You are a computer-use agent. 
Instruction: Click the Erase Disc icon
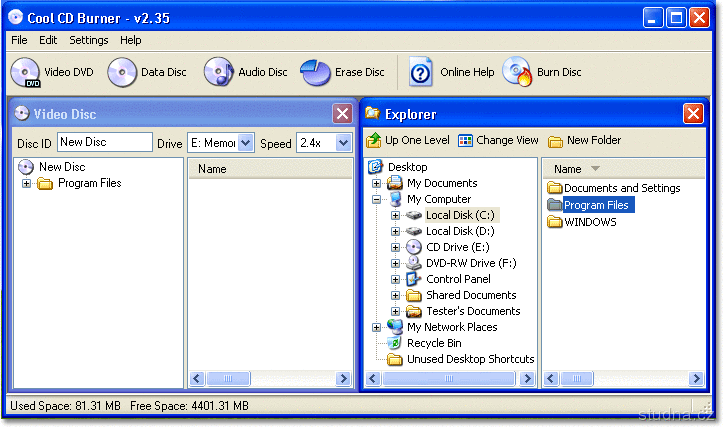[315, 72]
